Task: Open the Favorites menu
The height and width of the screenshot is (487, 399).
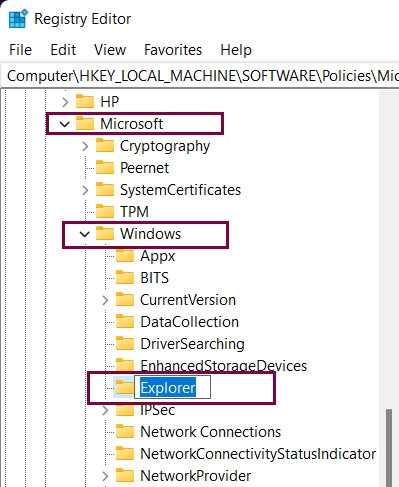Action: 173,50
